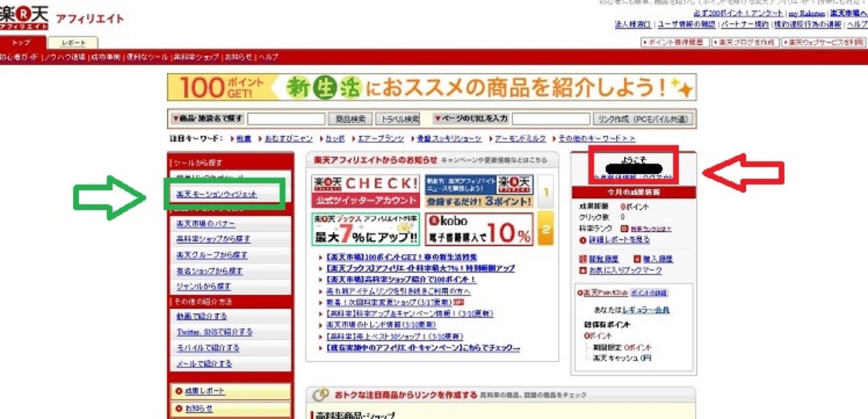This screenshot has width=868, height=419.
Task: Click the 100ポイントGET 新生活 banner
Action: (x=432, y=88)
